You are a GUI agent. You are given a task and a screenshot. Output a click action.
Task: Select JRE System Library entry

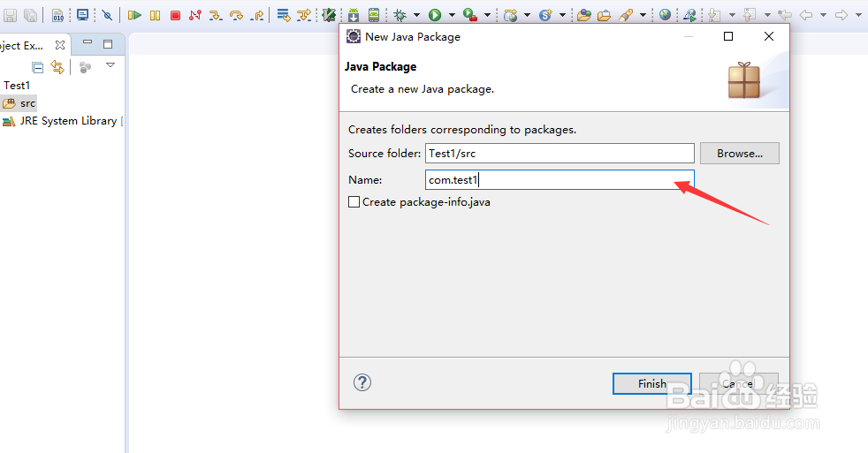tap(62, 121)
